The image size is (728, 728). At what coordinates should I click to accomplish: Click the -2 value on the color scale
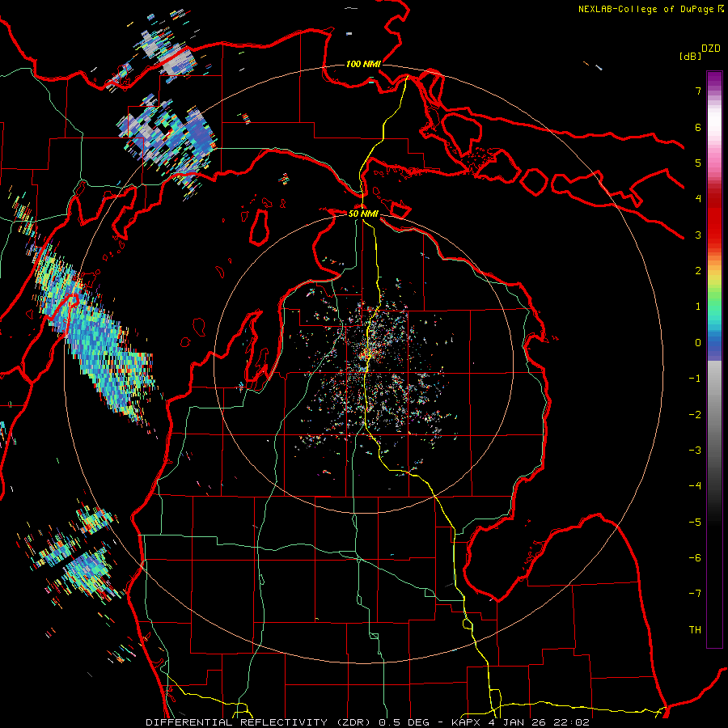coord(695,415)
